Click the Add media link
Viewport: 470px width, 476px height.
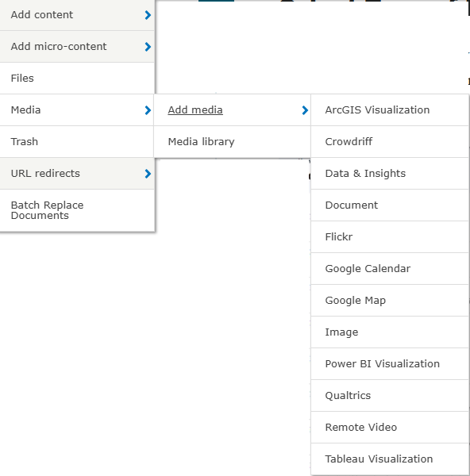pyautogui.click(x=195, y=110)
